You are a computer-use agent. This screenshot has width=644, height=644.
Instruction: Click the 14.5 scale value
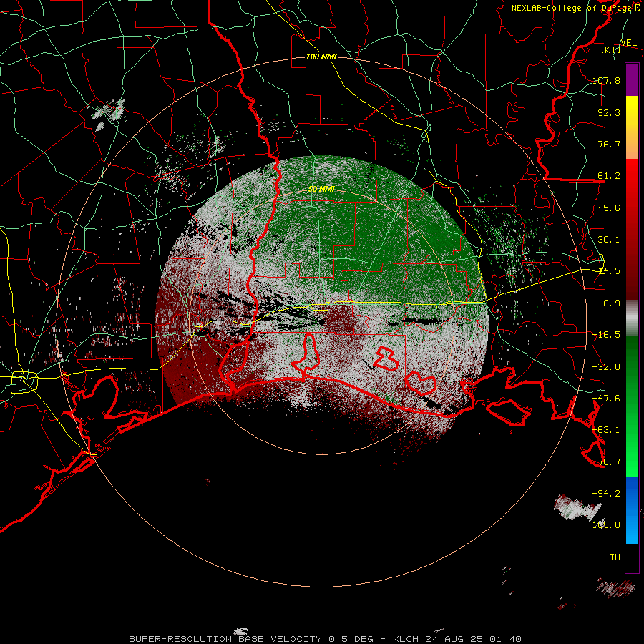609,271
